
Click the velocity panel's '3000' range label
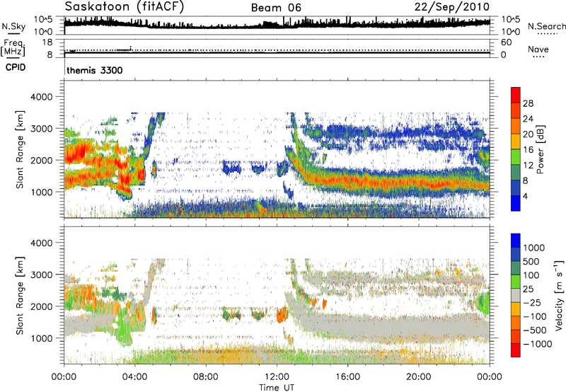pyautogui.click(x=42, y=275)
